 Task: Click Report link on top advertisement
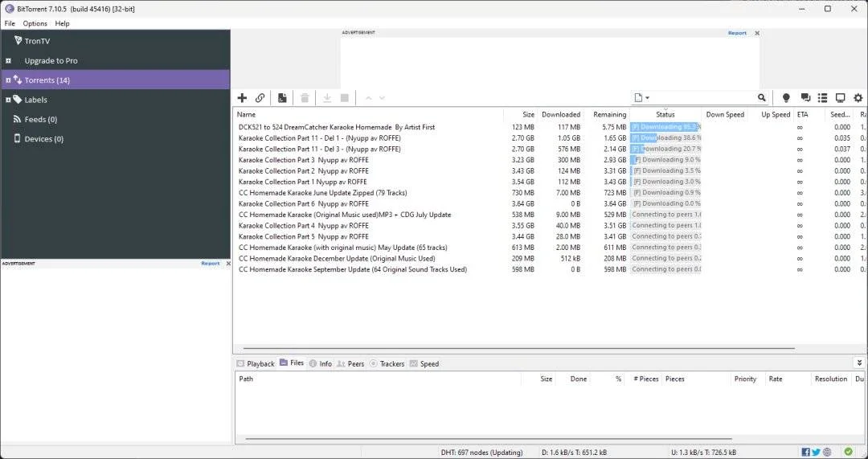click(737, 33)
